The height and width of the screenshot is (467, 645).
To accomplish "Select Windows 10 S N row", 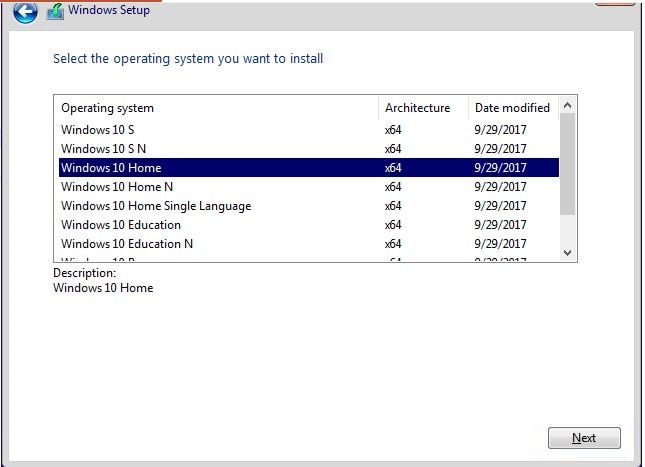I will 309,149.
